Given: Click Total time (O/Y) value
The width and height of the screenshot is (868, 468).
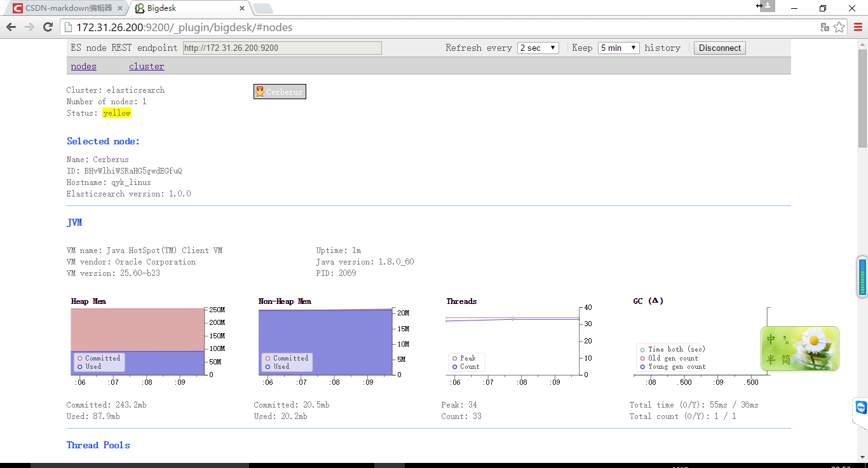Looking at the screenshot, I should tap(694, 405).
